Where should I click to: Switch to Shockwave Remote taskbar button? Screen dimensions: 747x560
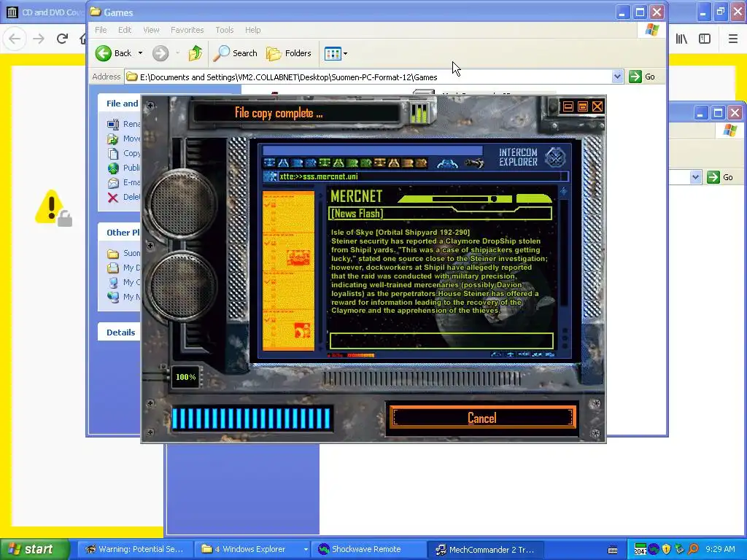(x=367, y=549)
